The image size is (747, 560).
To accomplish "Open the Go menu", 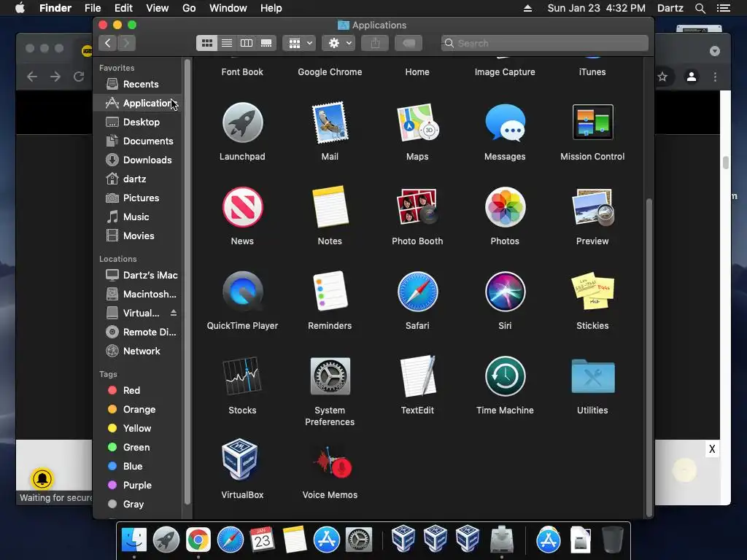I will [189, 8].
